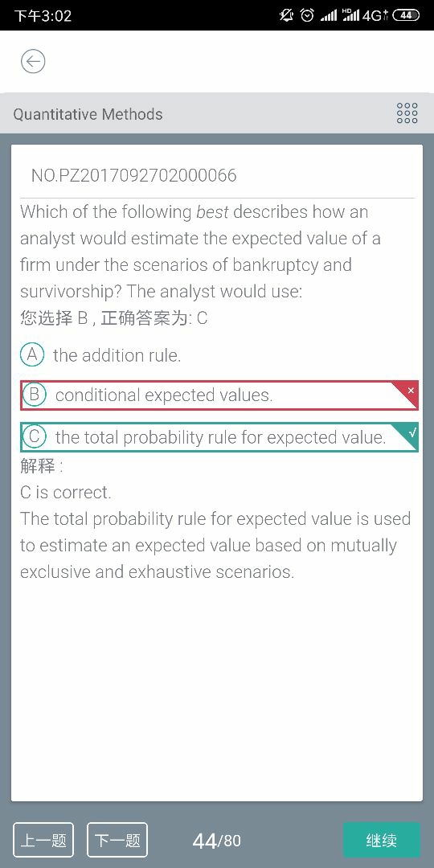Choose 'the addition rule.' answer text

117,355
